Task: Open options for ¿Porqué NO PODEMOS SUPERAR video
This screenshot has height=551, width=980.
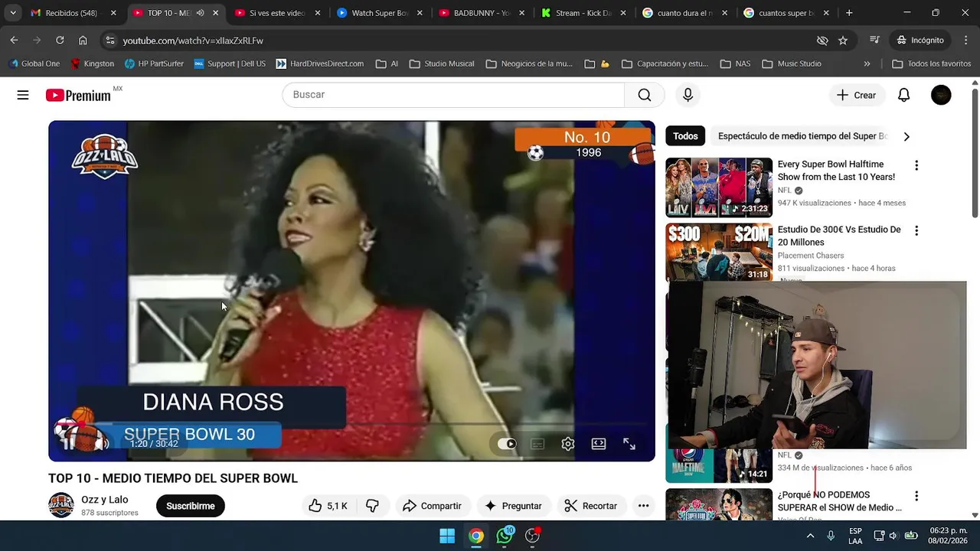Action: tap(916, 496)
